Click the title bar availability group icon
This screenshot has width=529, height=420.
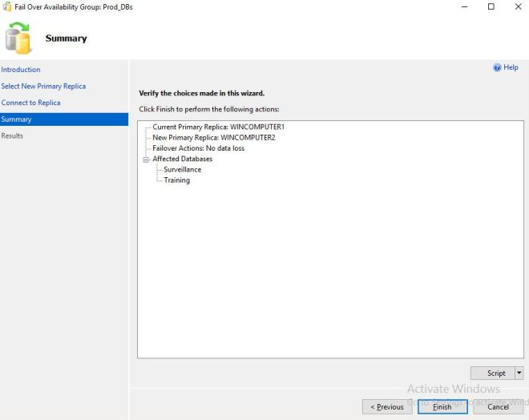7,6
